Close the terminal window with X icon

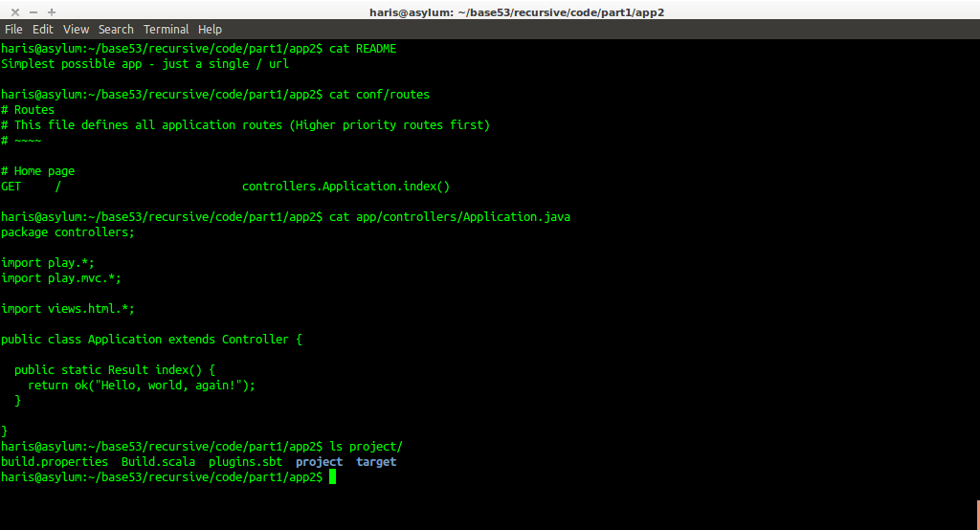pos(15,11)
